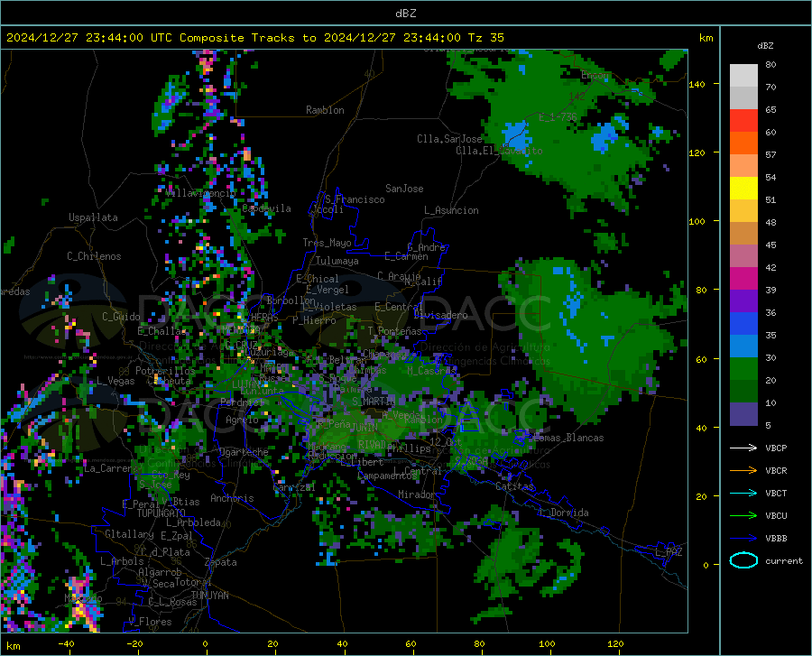812x656 pixels.
Task: Select the light blue 35–30 dBZ swatch
Action: point(743,346)
